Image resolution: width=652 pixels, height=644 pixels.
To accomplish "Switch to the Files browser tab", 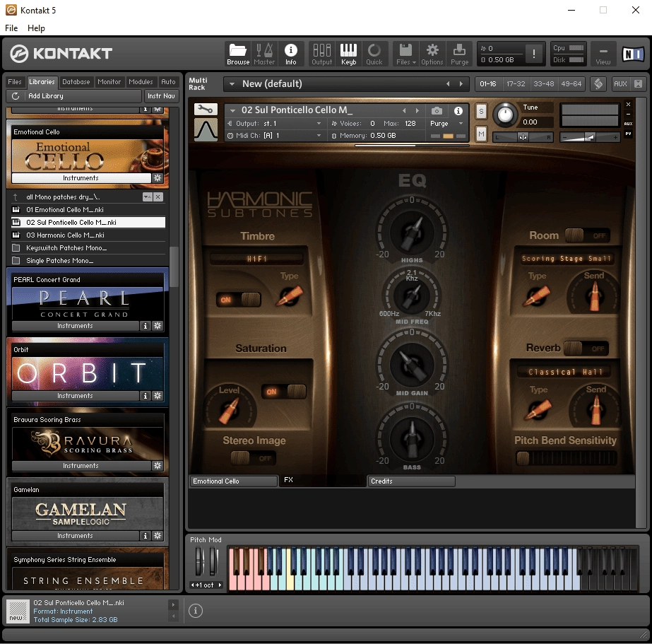I will [x=15, y=82].
